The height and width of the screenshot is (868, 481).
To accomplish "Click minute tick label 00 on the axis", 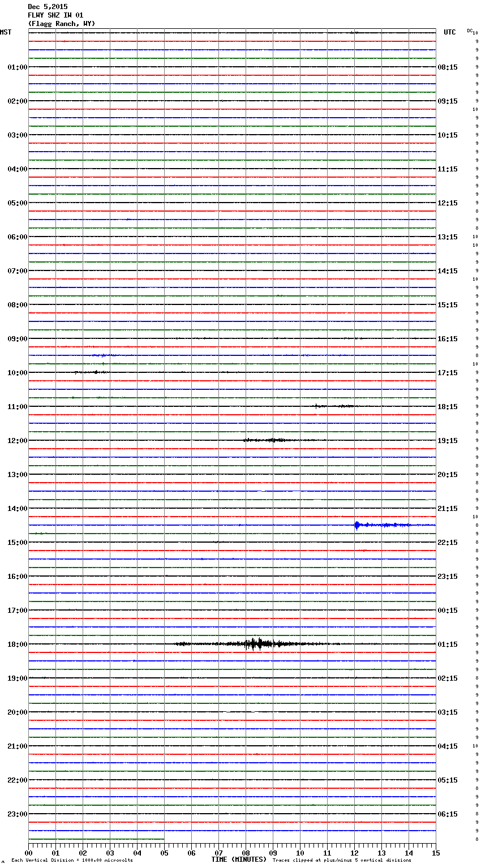I will click(28, 853).
